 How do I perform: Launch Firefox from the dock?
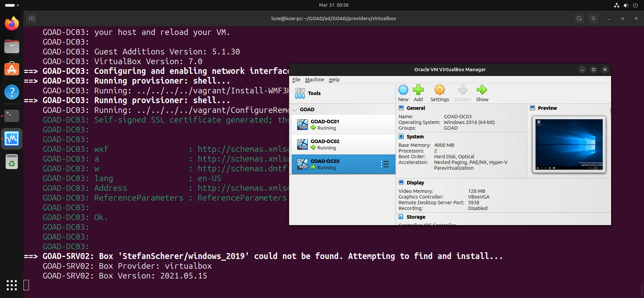tap(12, 24)
